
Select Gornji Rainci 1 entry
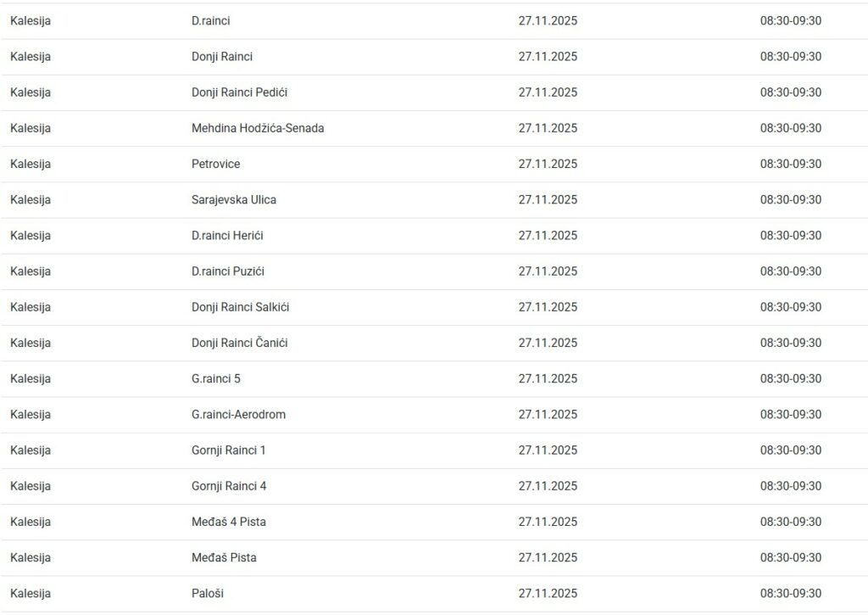click(228, 450)
